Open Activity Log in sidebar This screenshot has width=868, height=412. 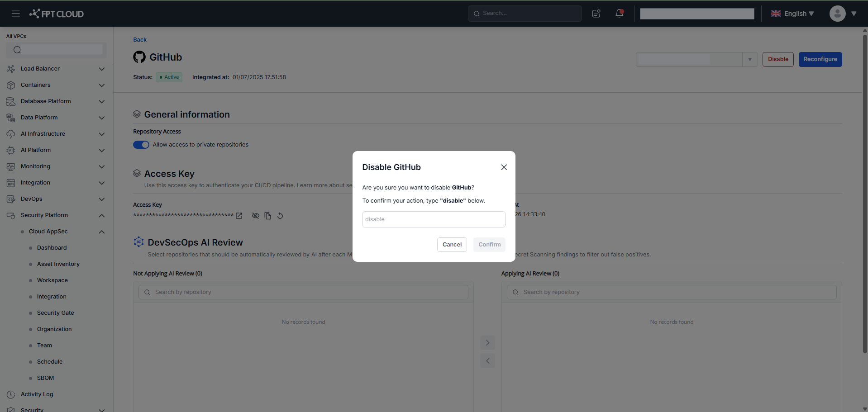point(37,394)
